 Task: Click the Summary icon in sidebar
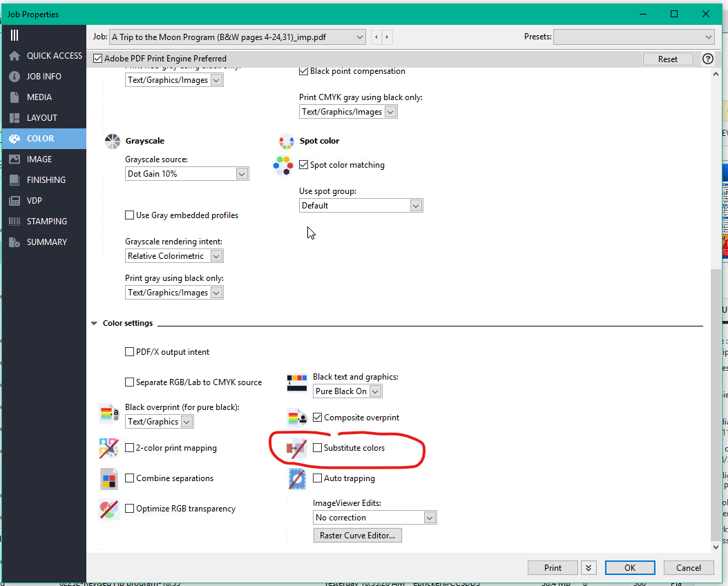point(15,242)
